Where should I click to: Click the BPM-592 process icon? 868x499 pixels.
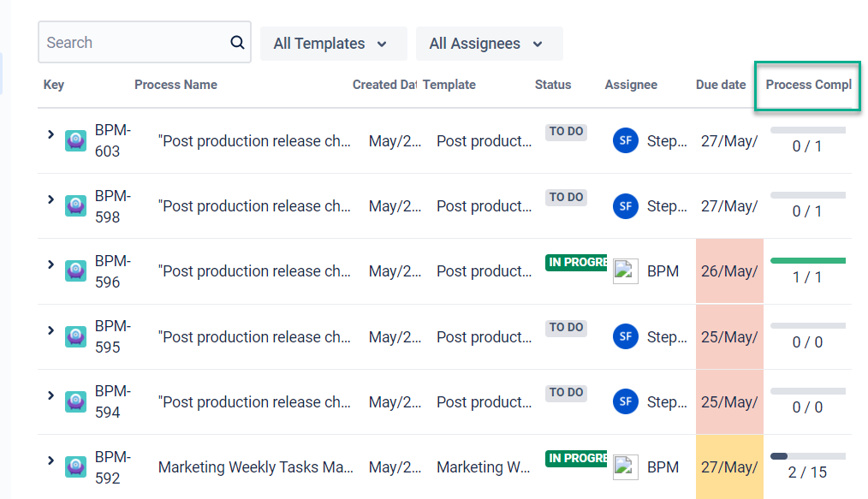(76, 467)
